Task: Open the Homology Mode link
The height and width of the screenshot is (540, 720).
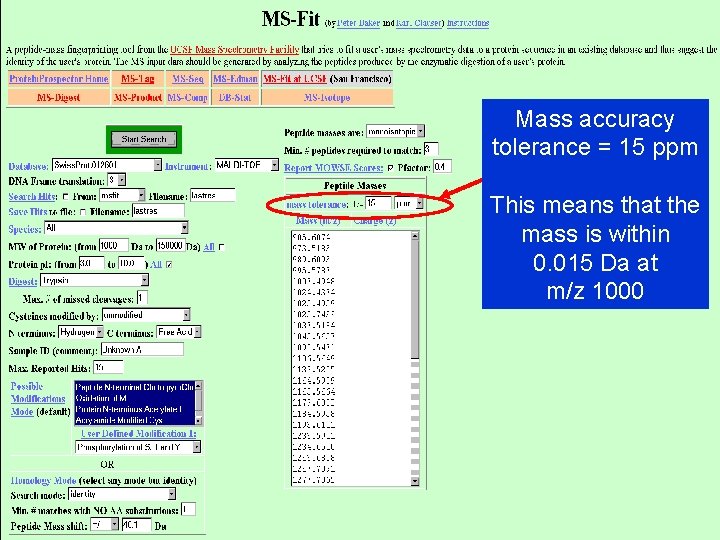Action: tap(43, 481)
